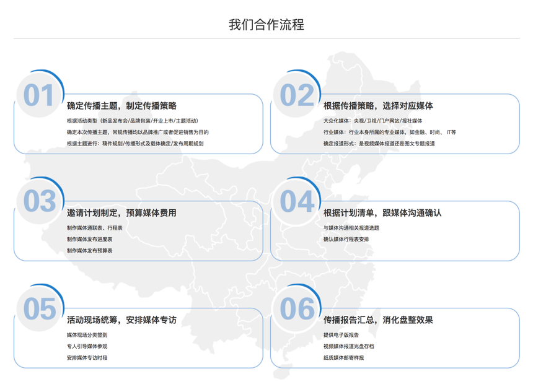Click the line starting 行业媒体
Screen dimensions: 533x392
pos(390,132)
